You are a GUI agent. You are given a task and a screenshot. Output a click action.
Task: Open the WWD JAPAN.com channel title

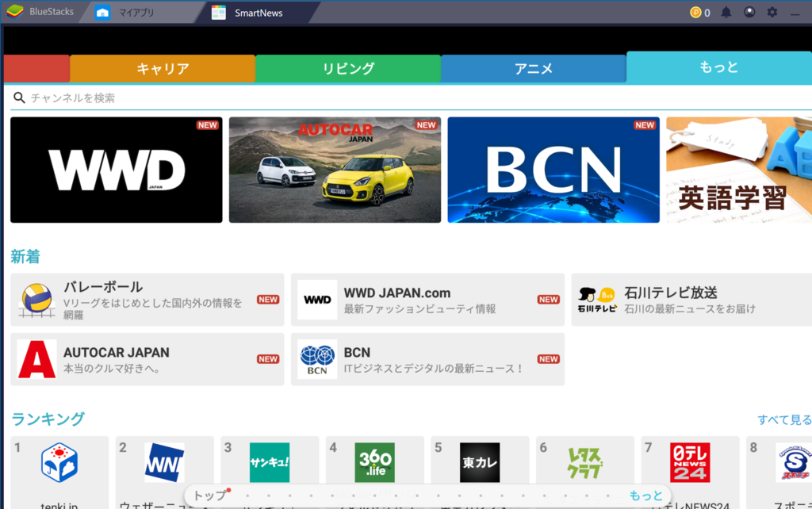397,293
